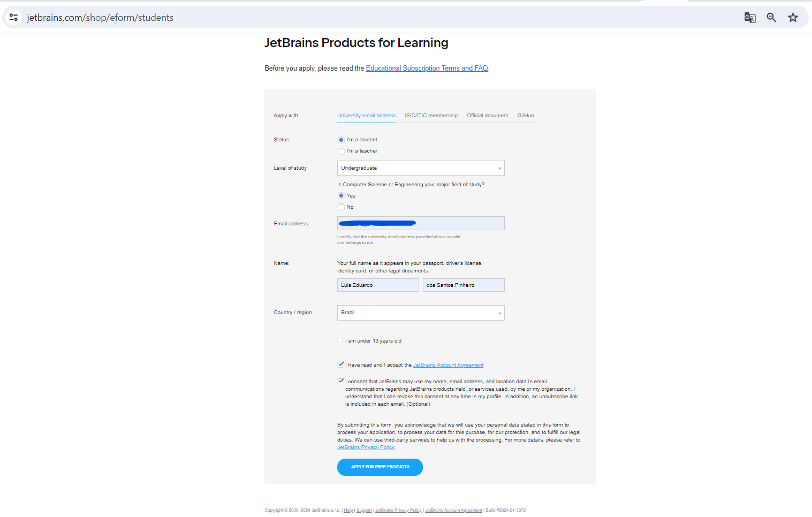812x517 pixels.
Task: Click the first name field Luis Eduardo
Action: pos(378,285)
